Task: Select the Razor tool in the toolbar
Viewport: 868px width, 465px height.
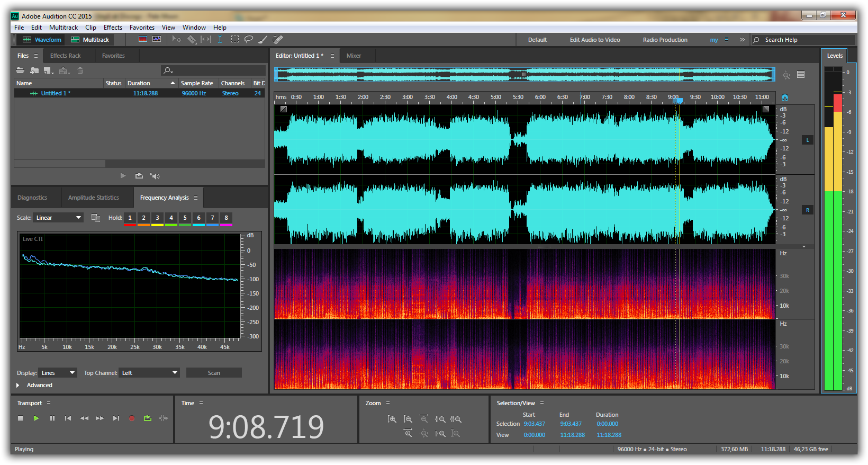Action: click(x=192, y=40)
